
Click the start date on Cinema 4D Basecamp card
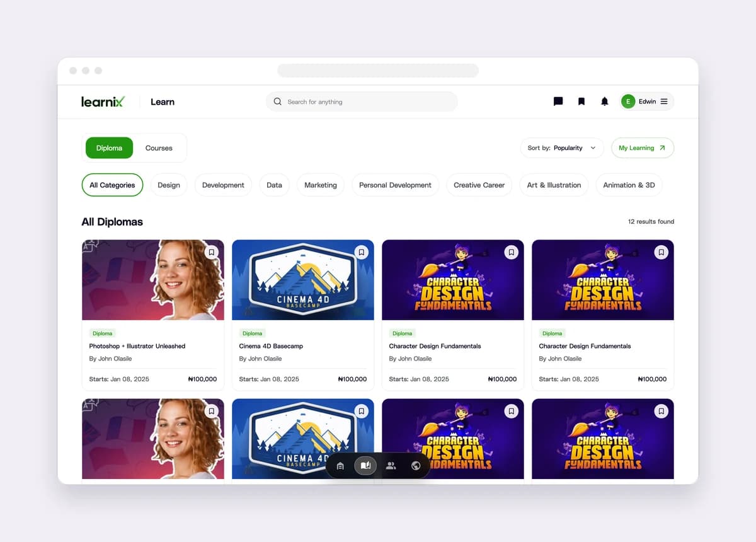pyautogui.click(x=269, y=379)
